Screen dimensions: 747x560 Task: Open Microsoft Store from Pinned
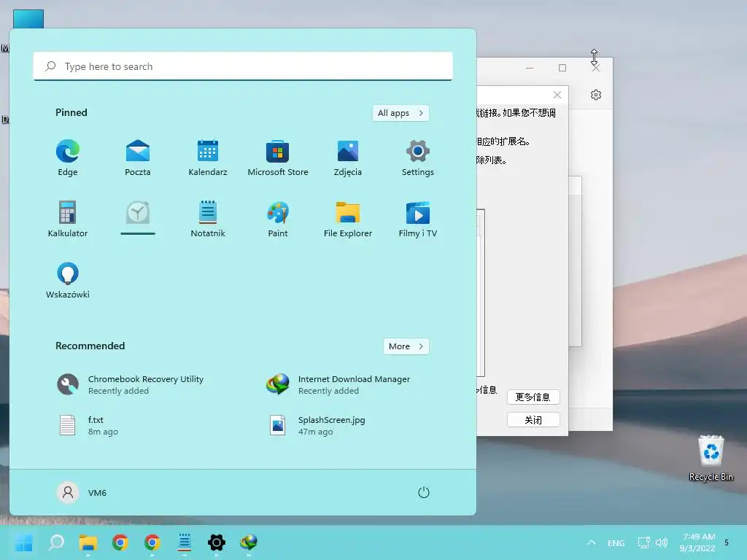(x=278, y=158)
